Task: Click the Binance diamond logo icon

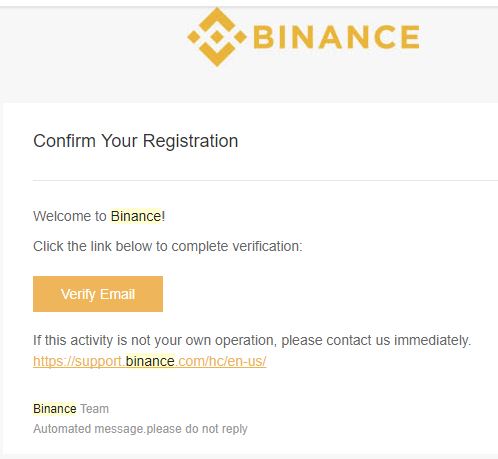Action: (217, 37)
